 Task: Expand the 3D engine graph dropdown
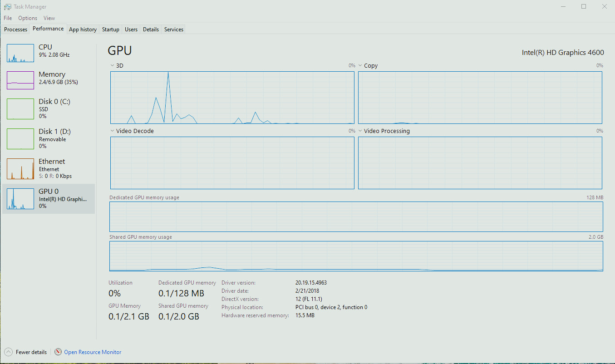pyautogui.click(x=112, y=66)
